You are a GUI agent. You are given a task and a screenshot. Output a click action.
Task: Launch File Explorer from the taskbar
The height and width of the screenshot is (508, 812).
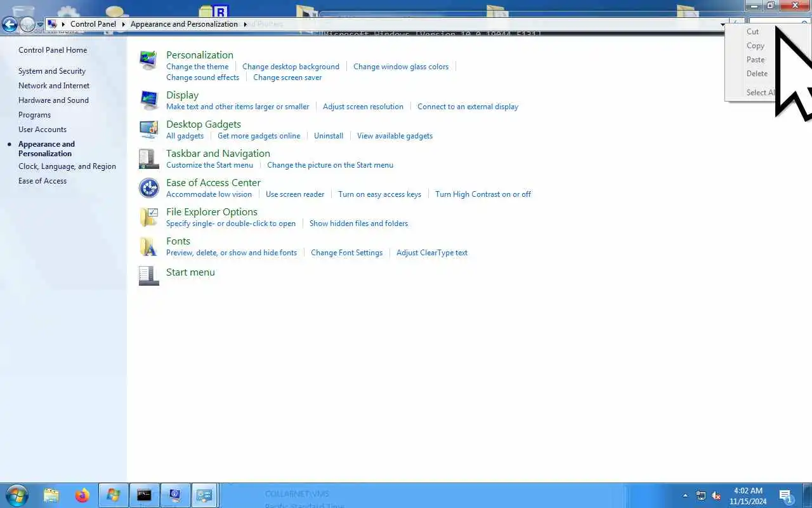coord(51,495)
